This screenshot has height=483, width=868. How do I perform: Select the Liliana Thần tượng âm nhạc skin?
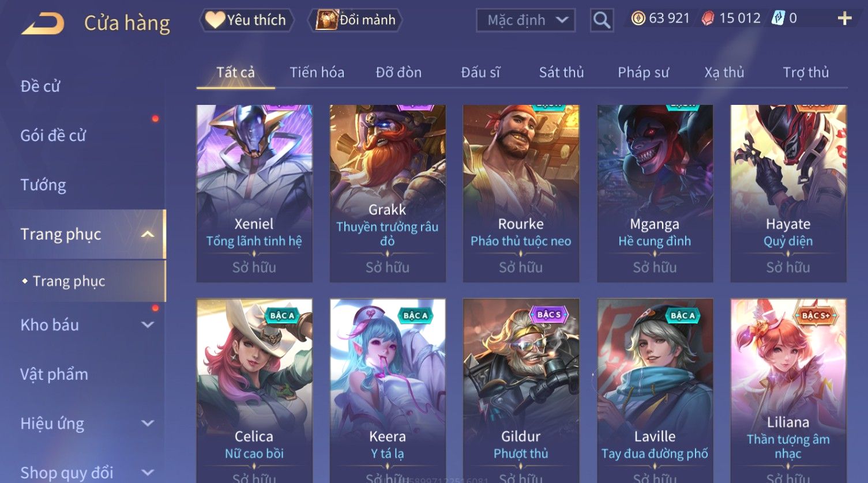point(788,391)
